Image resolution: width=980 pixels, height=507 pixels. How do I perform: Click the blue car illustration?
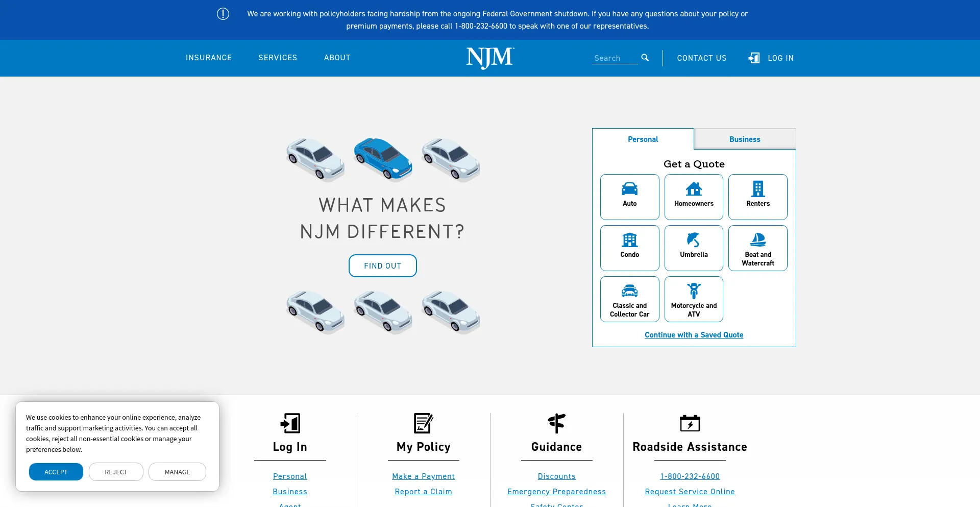[383, 159]
